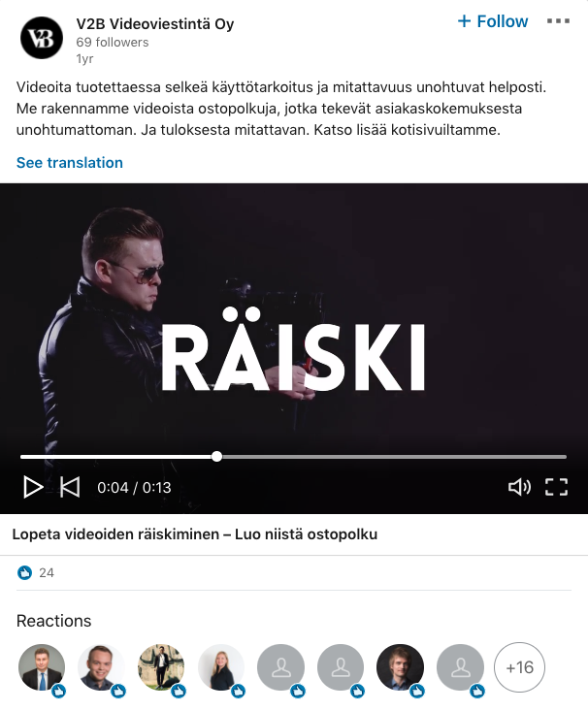This screenshot has height=711, width=588.
Task: Open video title Lopeta videoiden räiskiminen
Action: [195, 534]
